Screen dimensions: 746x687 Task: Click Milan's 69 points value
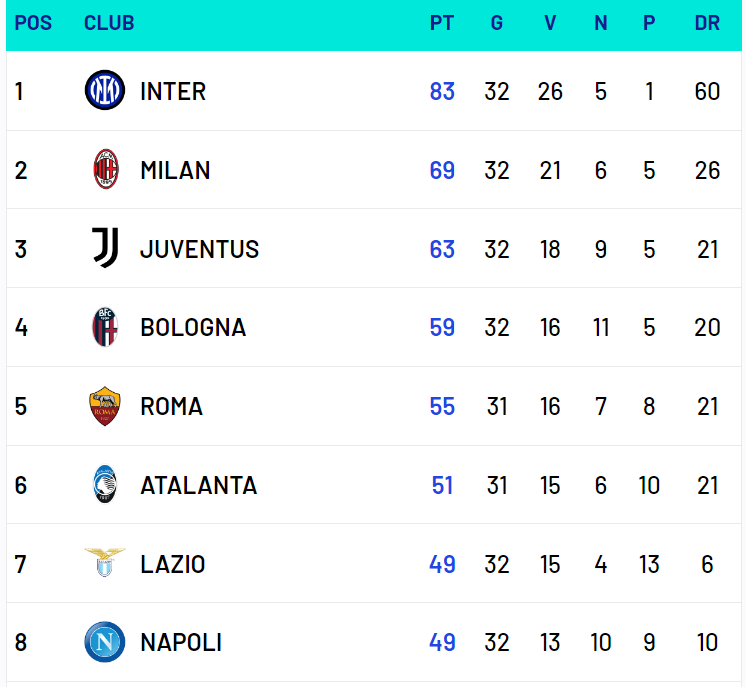coord(442,170)
